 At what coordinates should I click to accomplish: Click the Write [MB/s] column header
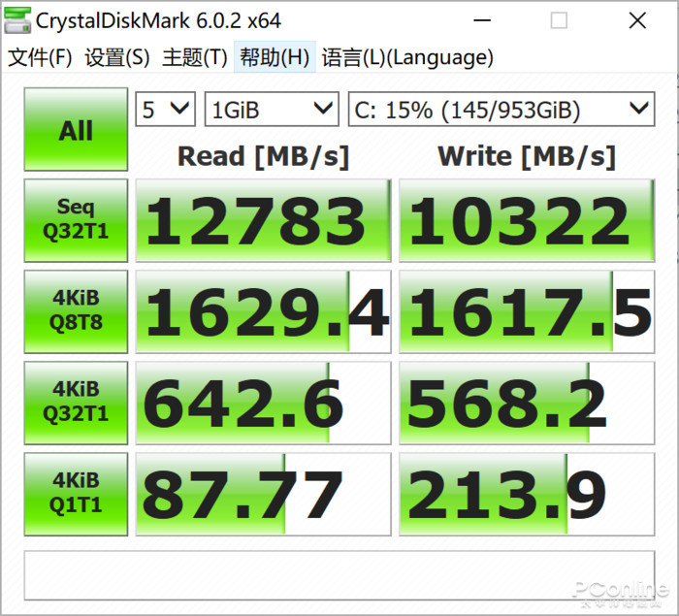[527, 156]
